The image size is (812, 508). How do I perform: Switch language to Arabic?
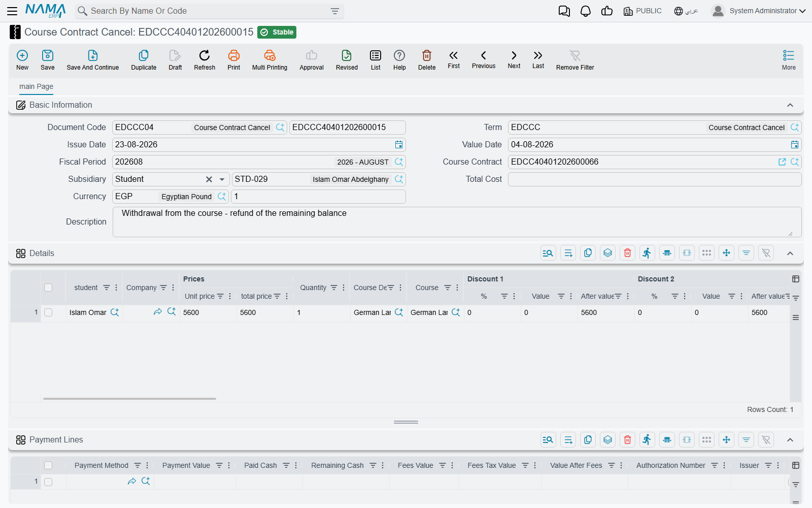coord(686,11)
